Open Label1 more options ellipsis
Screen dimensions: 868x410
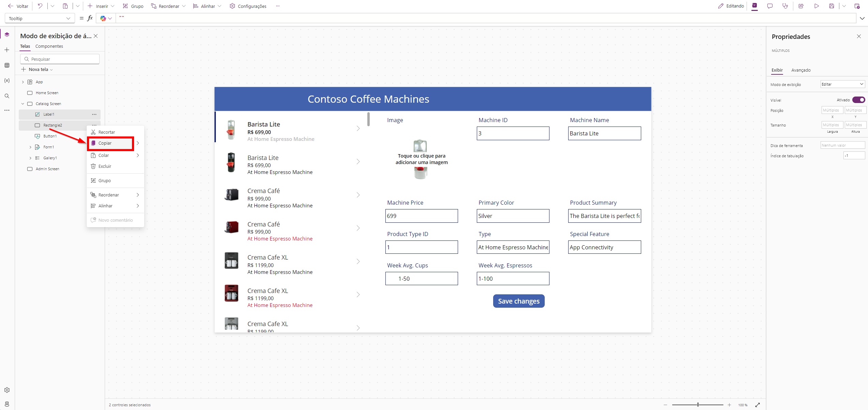click(x=94, y=114)
